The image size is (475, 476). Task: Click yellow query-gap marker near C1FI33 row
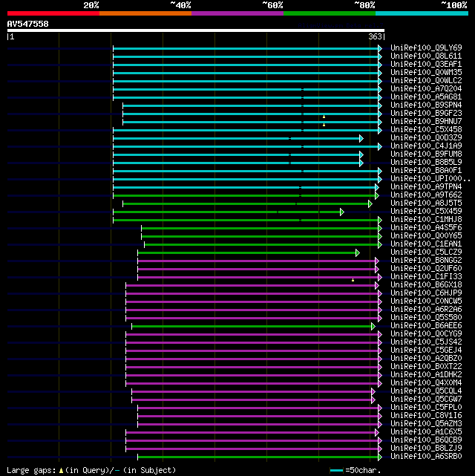(353, 280)
